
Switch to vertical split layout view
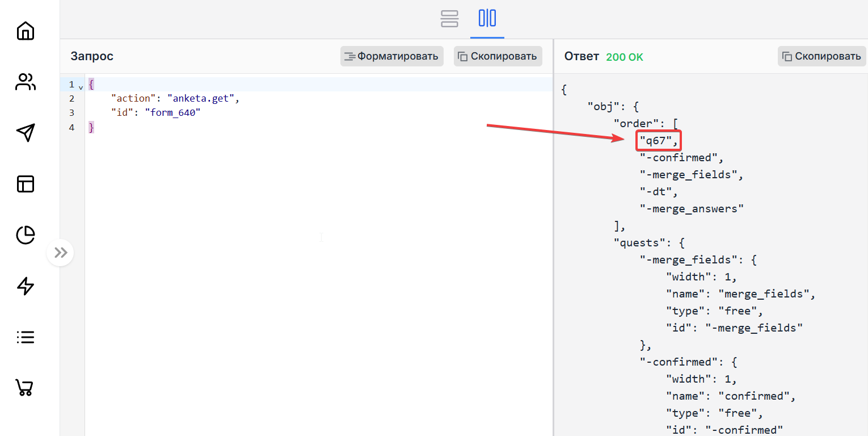click(x=487, y=19)
